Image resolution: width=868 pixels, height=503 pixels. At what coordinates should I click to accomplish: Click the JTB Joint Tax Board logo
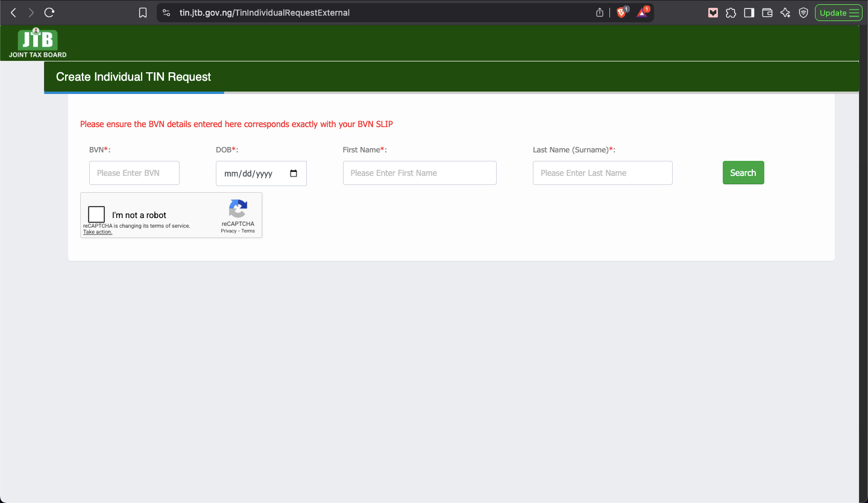(37, 43)
